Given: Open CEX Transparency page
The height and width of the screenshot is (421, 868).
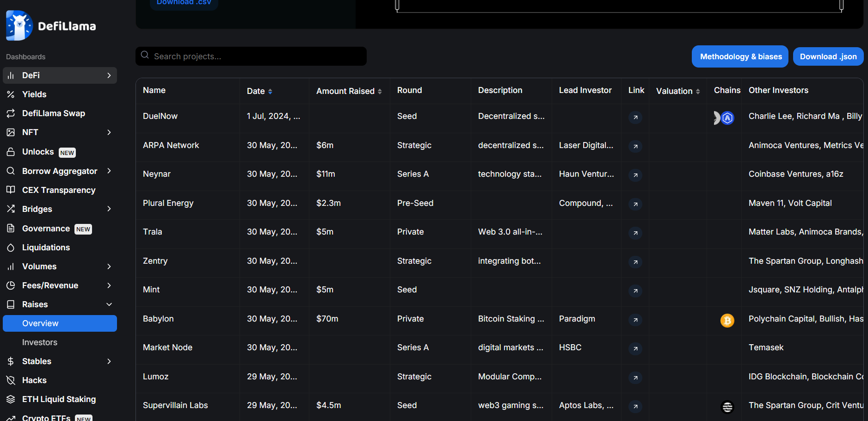Looking at the screenshot, I should (x=60, y=190).
